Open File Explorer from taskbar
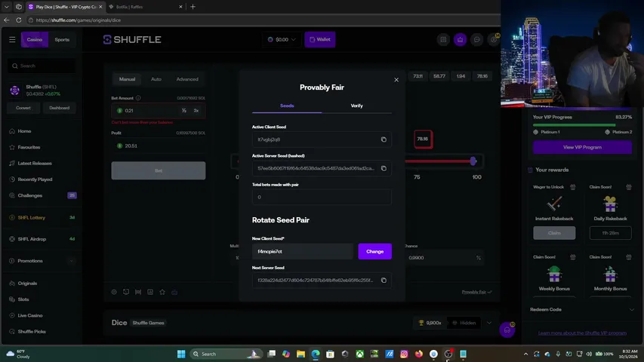The width and height of the screenshot is (644, 362). (300, 354)
